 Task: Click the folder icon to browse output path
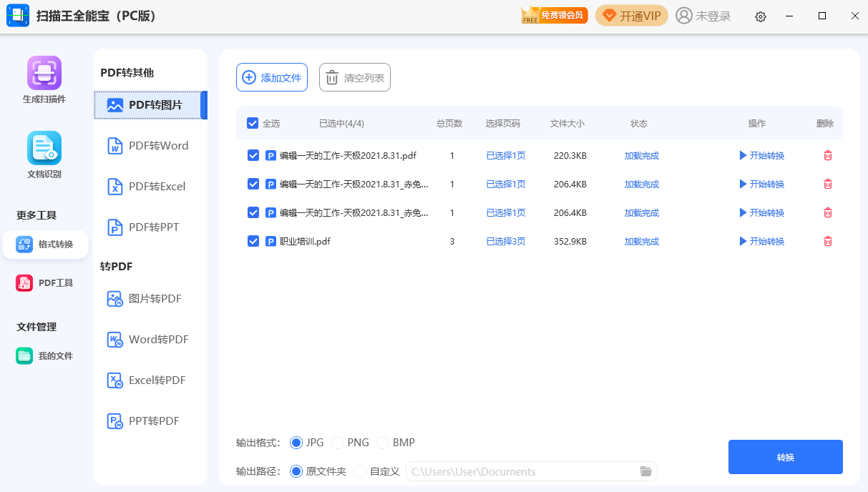645,471
